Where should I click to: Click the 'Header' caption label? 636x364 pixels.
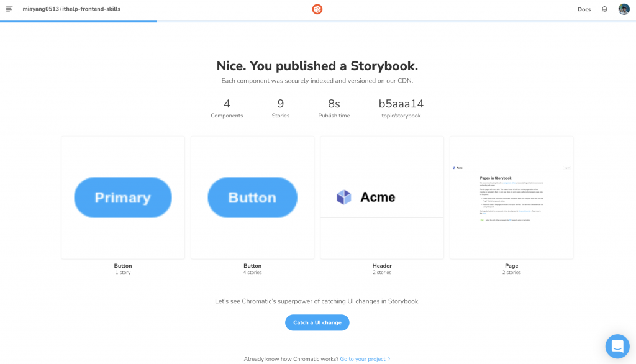point(382,266)
